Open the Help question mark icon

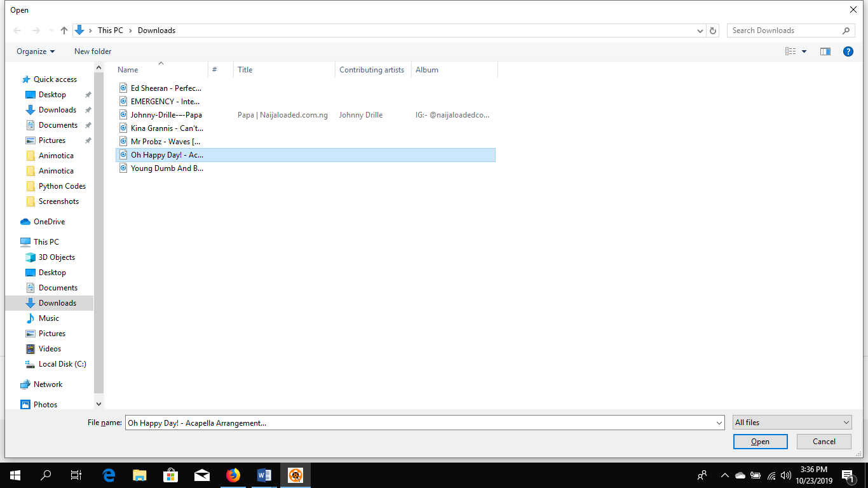(x=848, y=51)
